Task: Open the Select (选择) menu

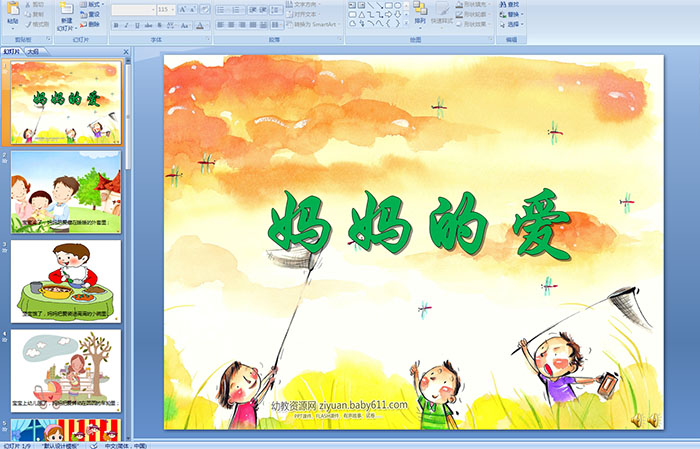Action: tap(512, 24)
